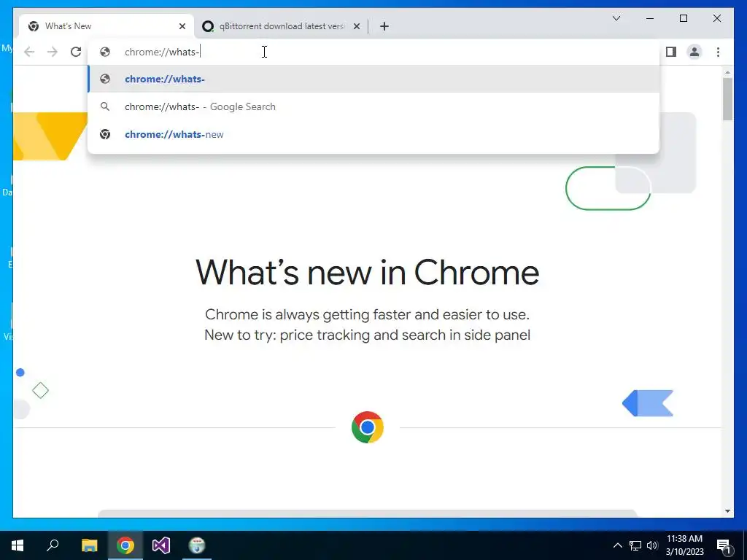Switch to the What's New tab
The image size is (747, 560).
107,26
